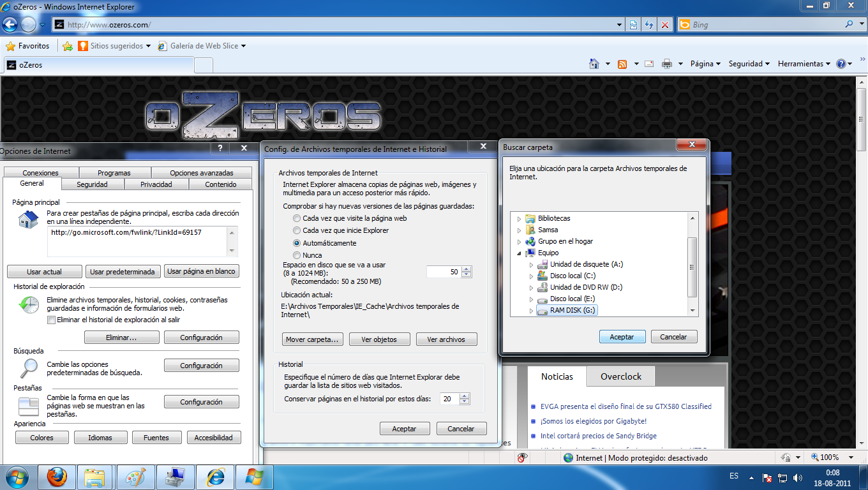The image size is (868, 490).
Task: Switch to the Seguridad tab in Opciones de Internet
Action: tap(92, 184)
